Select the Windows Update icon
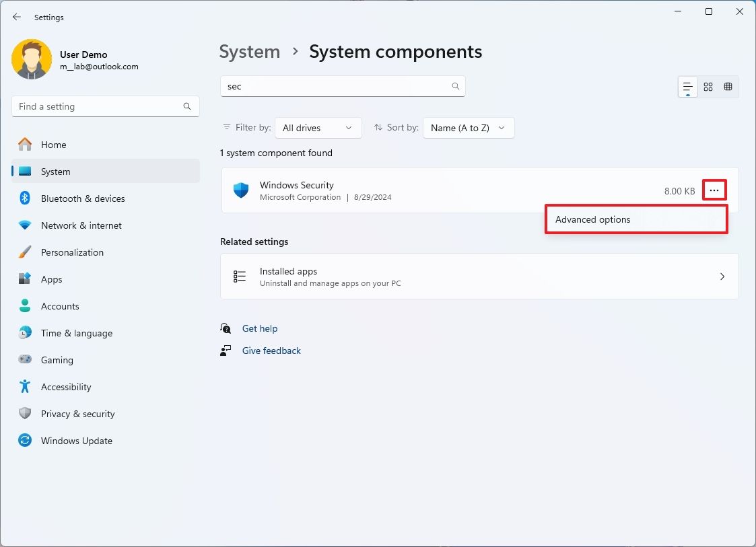The image size is (756, 547). tap(25, 441)
